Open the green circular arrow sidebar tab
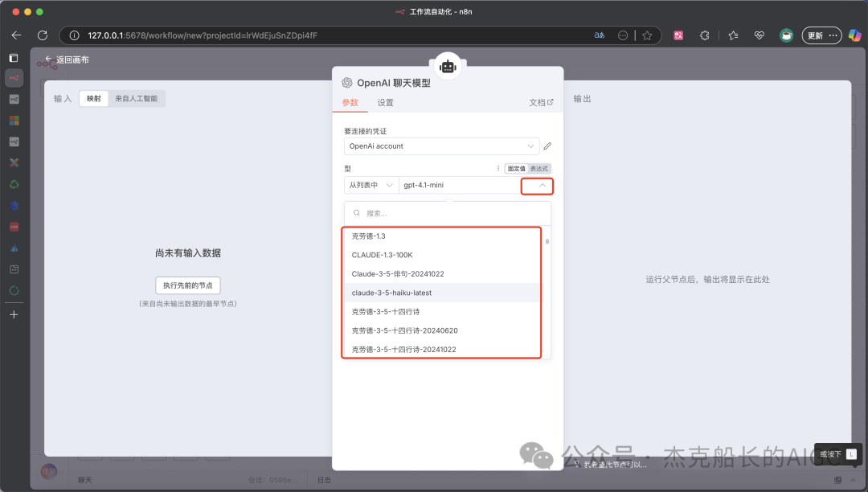The image size is (868, 492). click(14, 290)
